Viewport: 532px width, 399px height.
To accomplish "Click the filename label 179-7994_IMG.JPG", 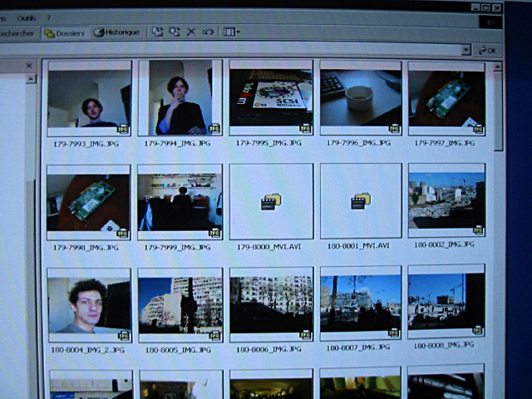I will point(177,144).
